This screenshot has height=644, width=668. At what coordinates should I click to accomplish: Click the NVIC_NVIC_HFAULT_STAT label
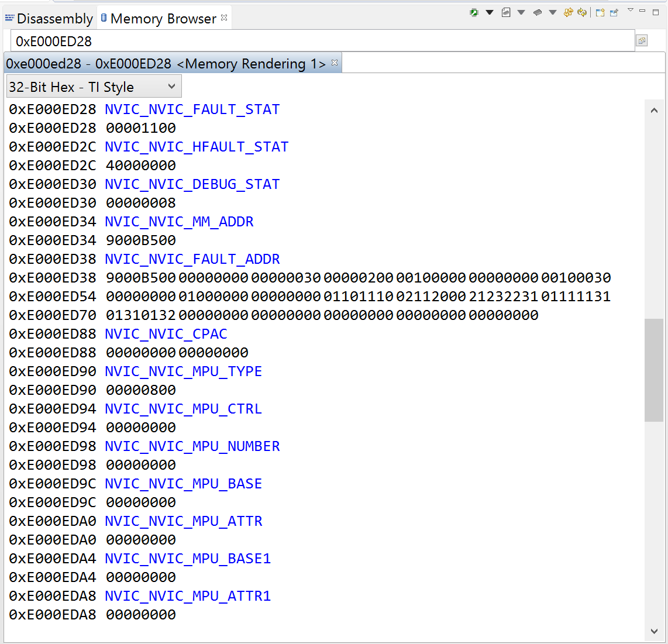point(197,147)
